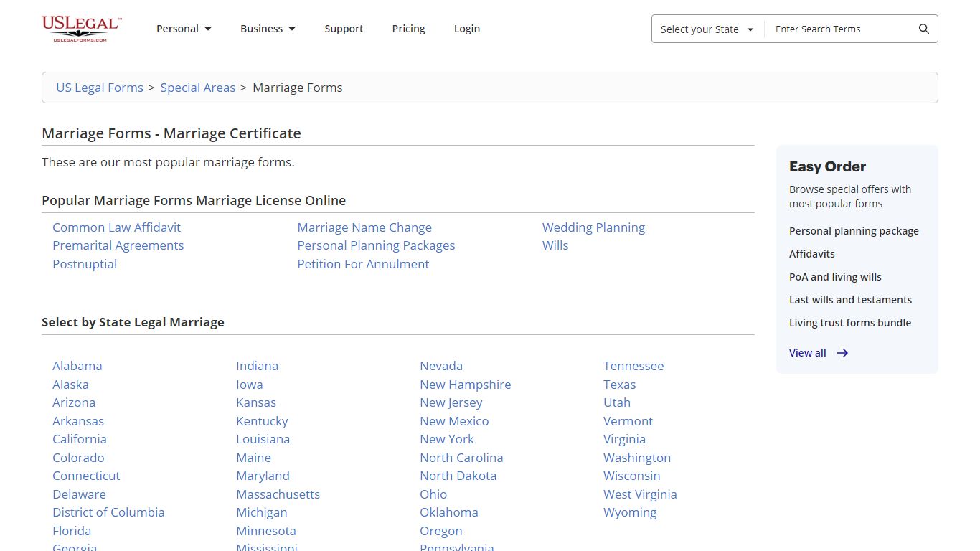Choose New Jersey from state list

click(451, 402)
